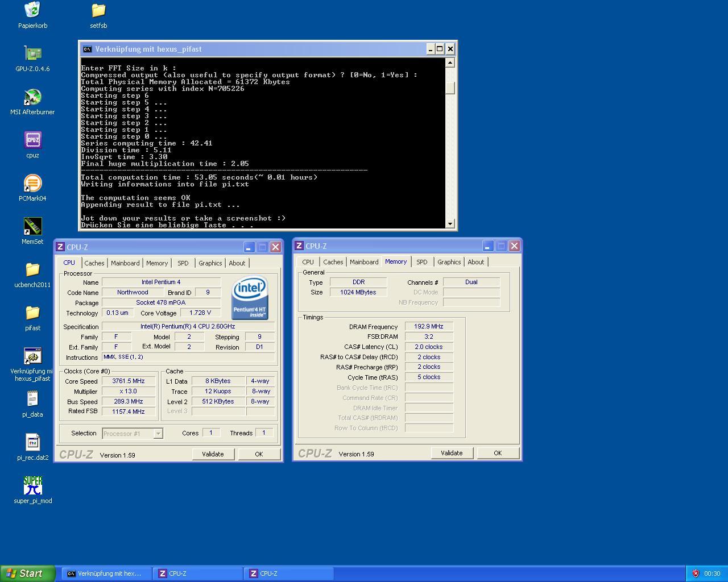The height and width of the screenshot is (582, 728).
Task: Open CPU tab in right CPU-Z window
Action: coord(308,262)
